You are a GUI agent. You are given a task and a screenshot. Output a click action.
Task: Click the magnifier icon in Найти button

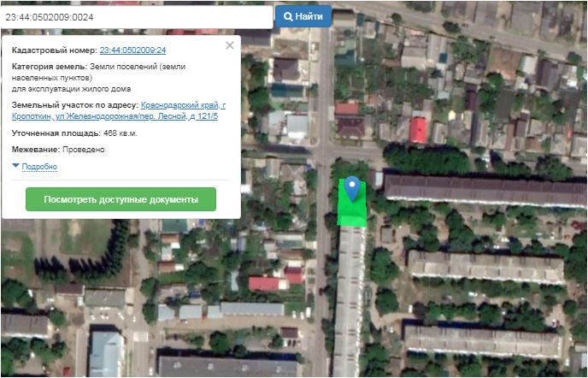288,16
